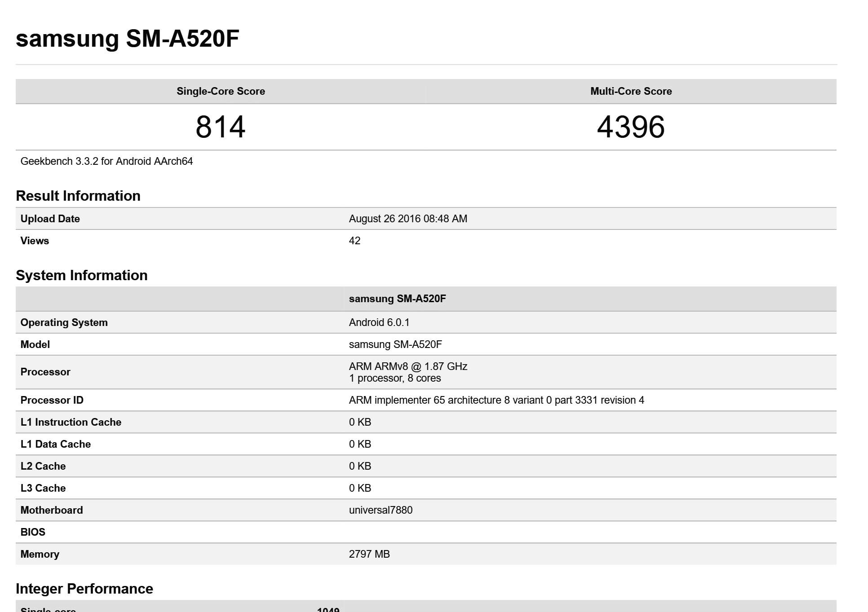The image size is (868, 612).
Task: Click the single-core score 814
Action: tap(221, 127)
